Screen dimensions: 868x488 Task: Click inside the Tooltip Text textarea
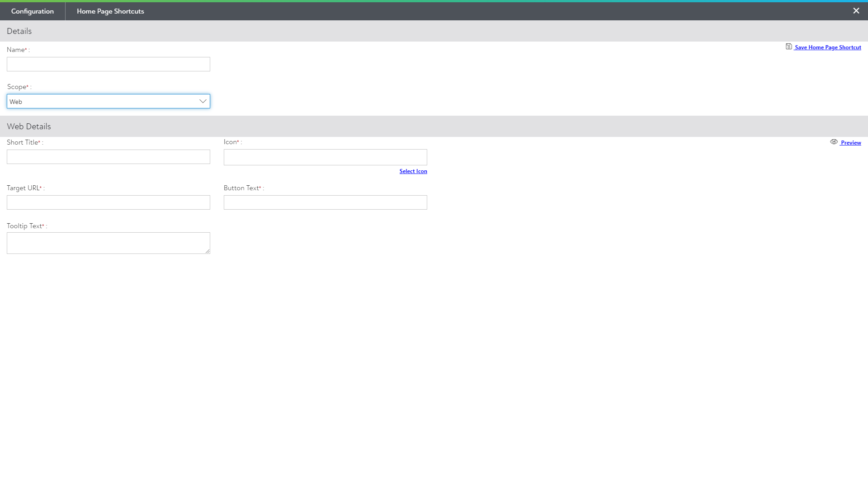pyautogui.click(x=108, y=243)
